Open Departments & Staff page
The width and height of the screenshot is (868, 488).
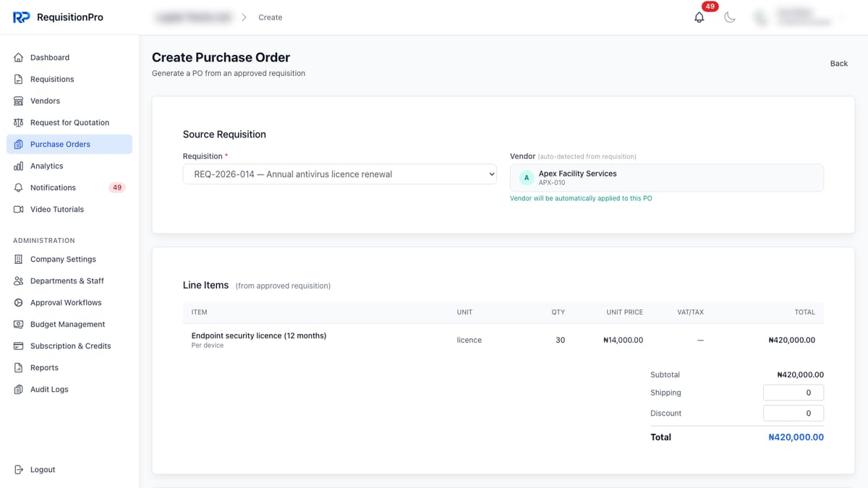69,281
